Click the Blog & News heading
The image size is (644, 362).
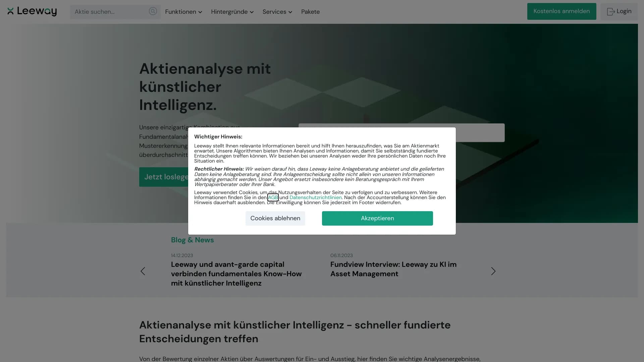click(192, 240)
